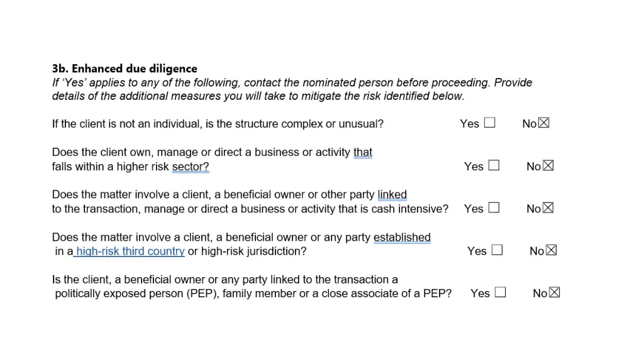This screenshot has width=644, height=362.
Task: Open the high-risk third country link
Action: point(130,251)
